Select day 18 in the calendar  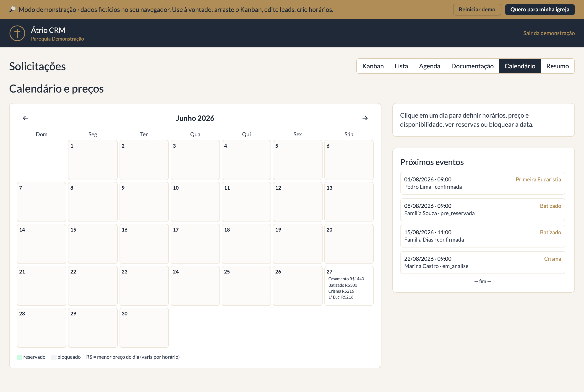coord(246,244)
